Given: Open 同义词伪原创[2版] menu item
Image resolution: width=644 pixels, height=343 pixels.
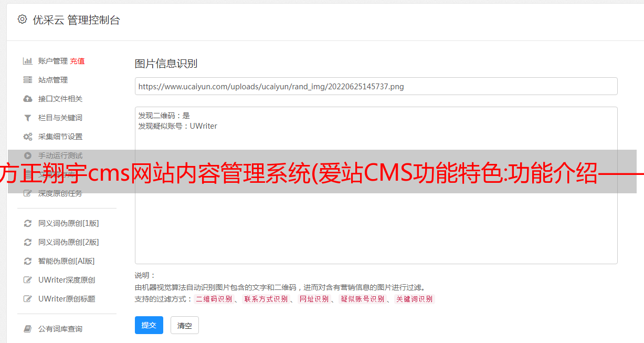Looking at the screenshot, I should (69, 242).
